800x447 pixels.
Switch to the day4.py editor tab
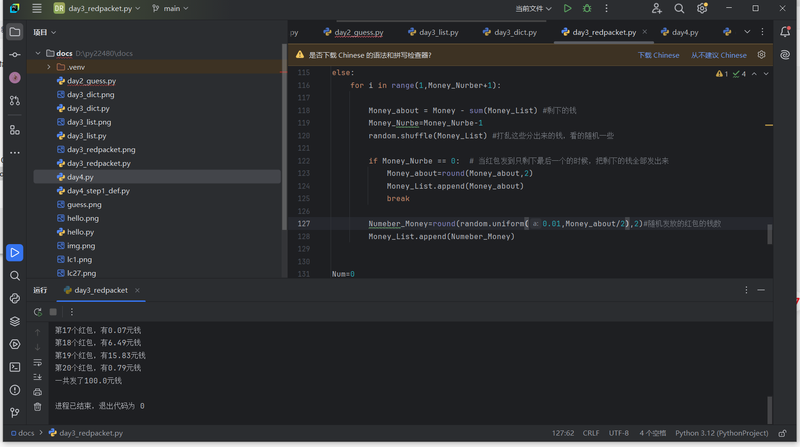[x=685, y=32]
